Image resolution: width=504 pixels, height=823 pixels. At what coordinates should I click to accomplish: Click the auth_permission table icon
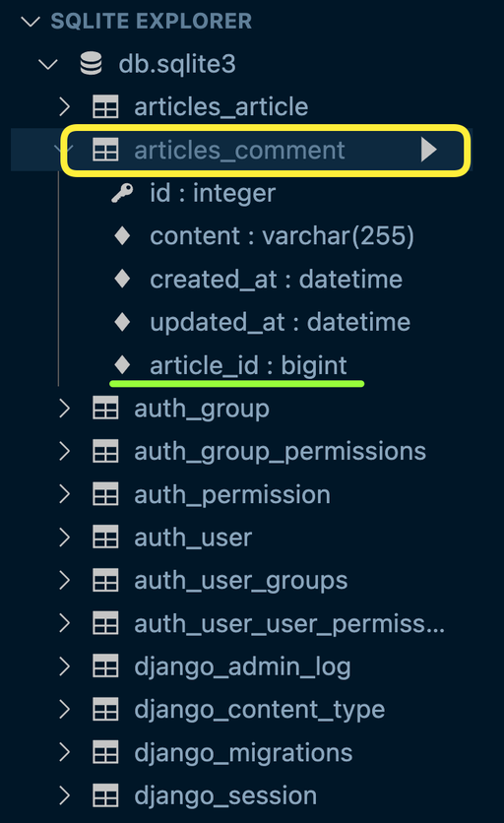pos(105,494)
